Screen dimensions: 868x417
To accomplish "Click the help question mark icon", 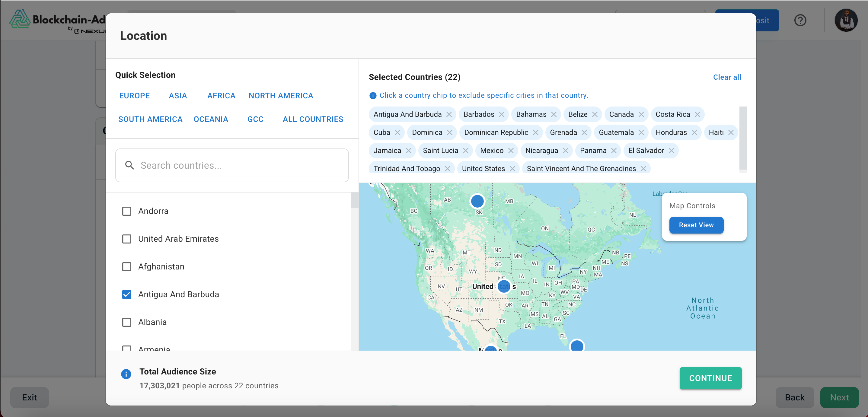I will (800, 20).
